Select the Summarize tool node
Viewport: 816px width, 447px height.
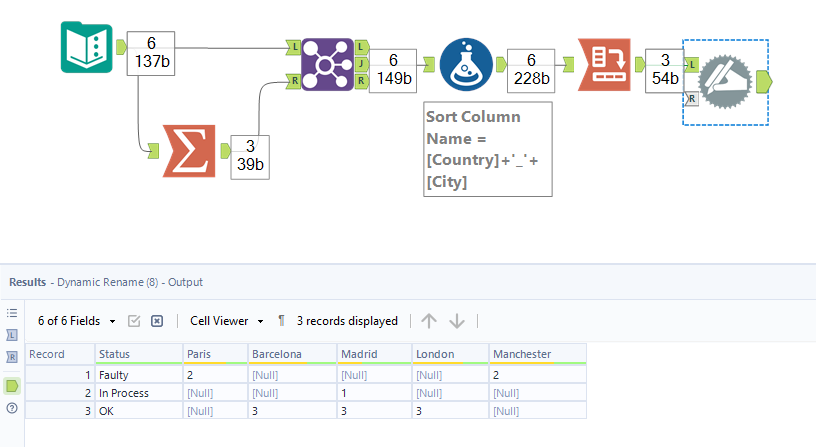[x=188, y=151]
